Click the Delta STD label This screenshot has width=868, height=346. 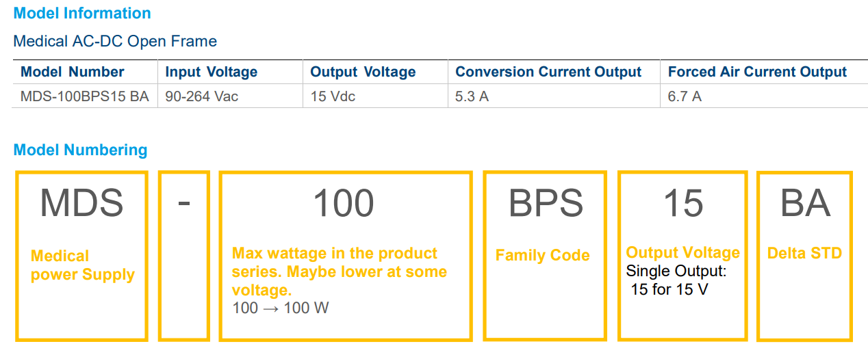pos(804,253)
